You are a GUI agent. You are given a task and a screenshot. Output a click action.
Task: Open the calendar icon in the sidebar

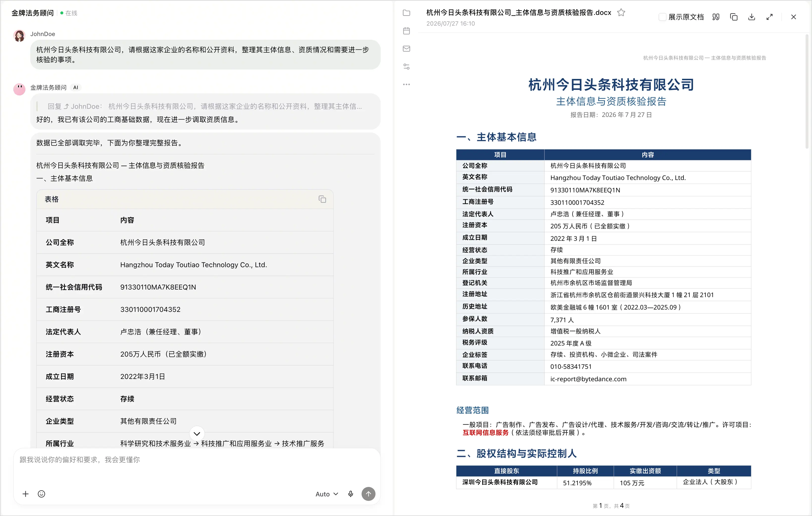(x=406, y=31)
